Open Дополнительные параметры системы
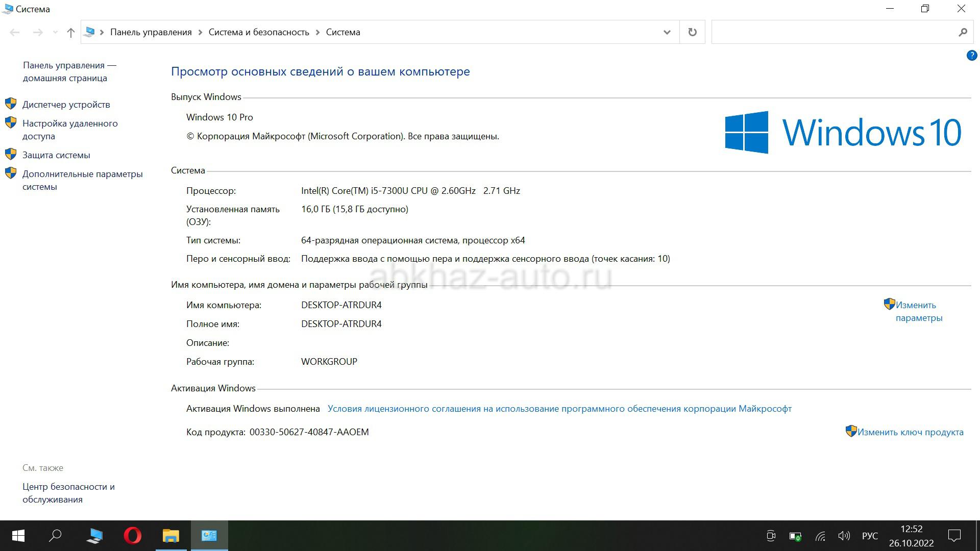Image resolution: width=980 pixels, height=551 pixels. coord(83,180)
